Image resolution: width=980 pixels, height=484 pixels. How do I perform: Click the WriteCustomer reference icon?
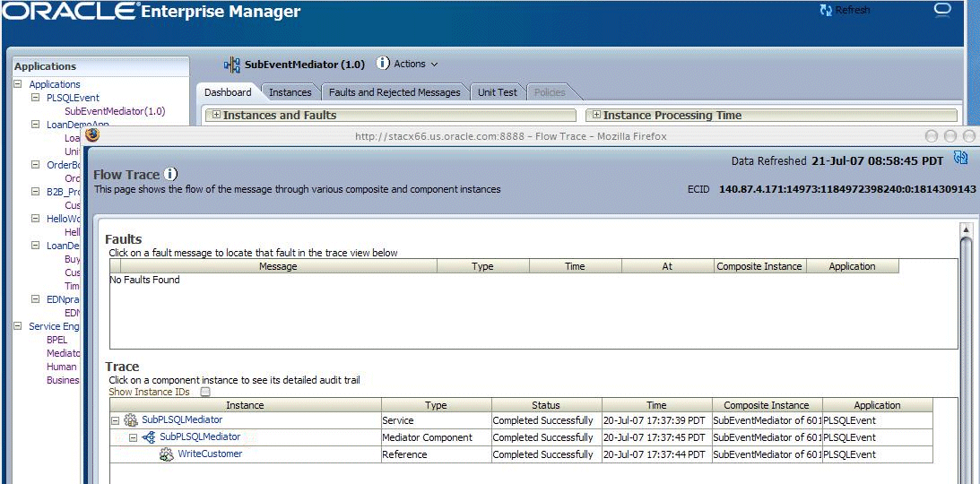click(166, 454)
